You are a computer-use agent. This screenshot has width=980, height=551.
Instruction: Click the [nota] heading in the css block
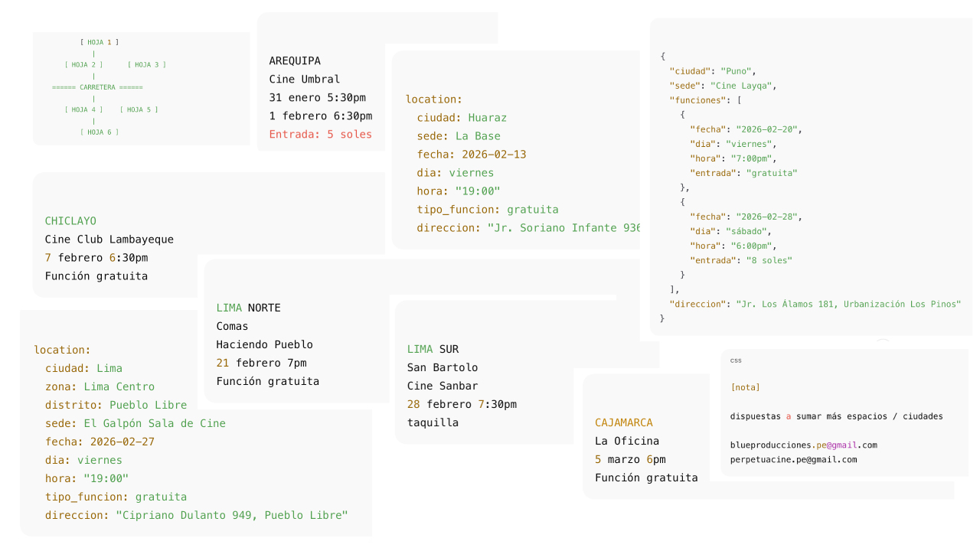pyautogui.click(x=746, y=387)
